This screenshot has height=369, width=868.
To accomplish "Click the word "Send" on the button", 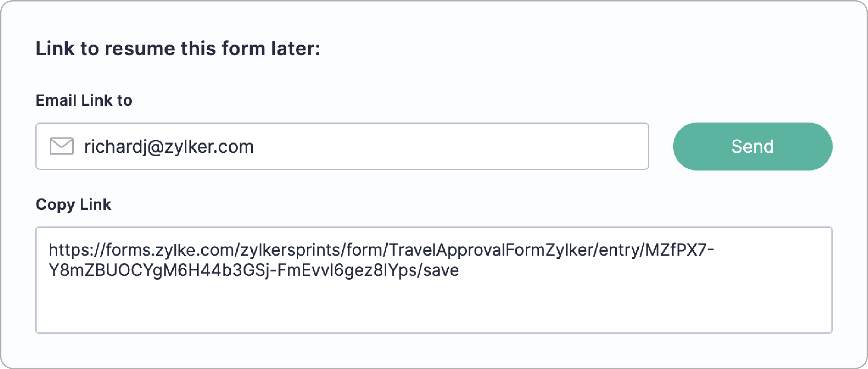I will coord(752,147).
